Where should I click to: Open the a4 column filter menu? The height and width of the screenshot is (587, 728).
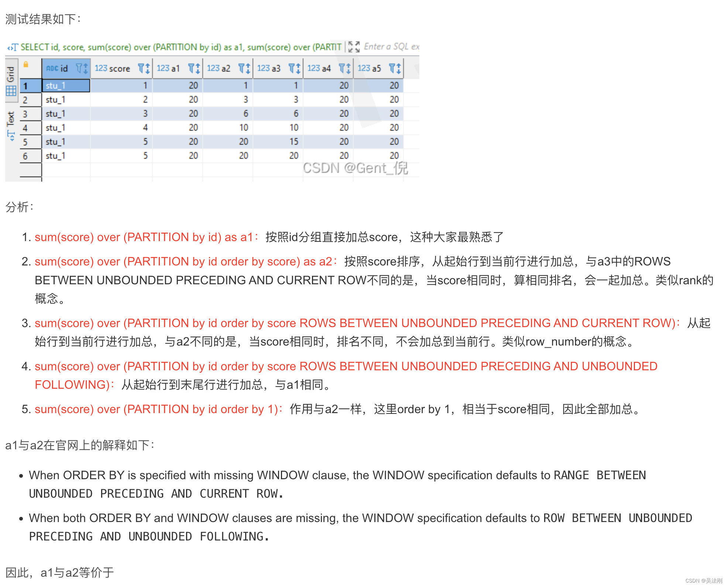click(342, 68)
